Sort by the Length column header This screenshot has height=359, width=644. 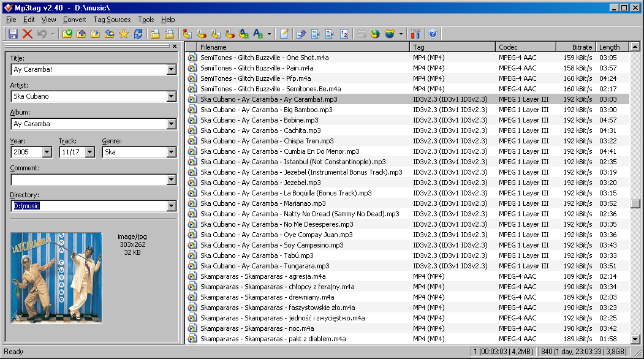612,47
